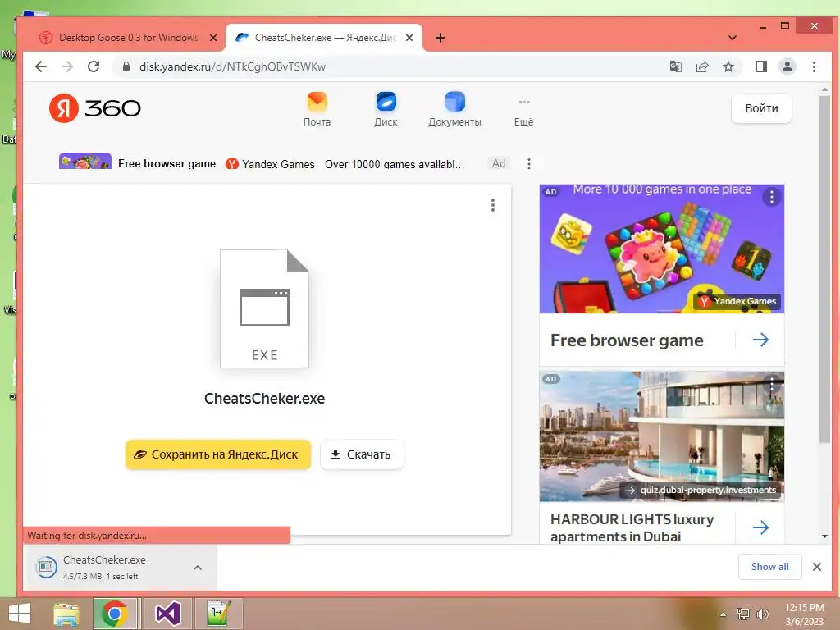Open the options dots on Yandex Games ad
Viewport: 840px width, 630px height.
[x=771, y=197]
